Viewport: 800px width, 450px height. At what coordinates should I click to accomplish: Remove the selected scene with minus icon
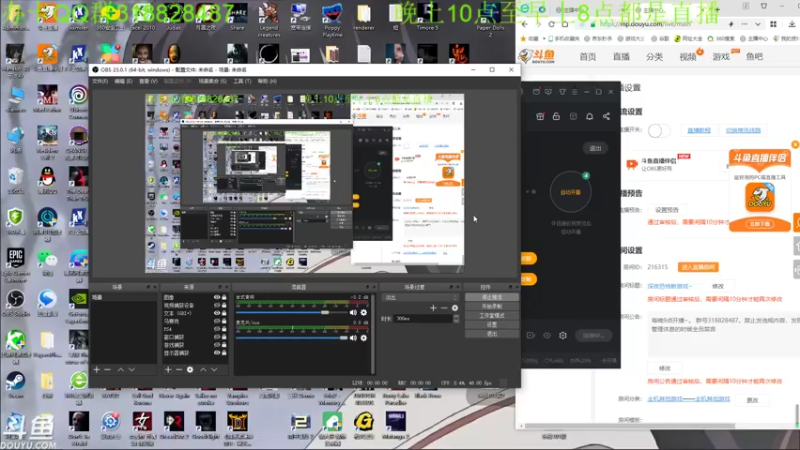tap(108, 369)
